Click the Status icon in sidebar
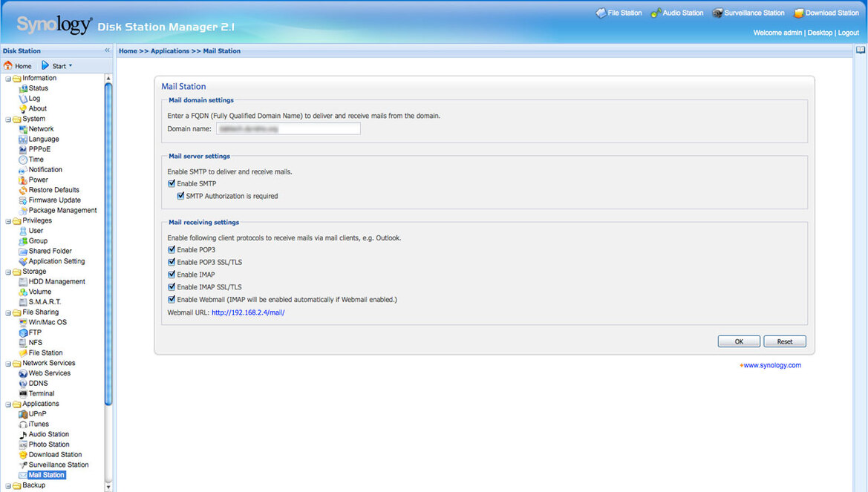Image resolution: width=868 pixels, height=492 pixels. (23, 88)
